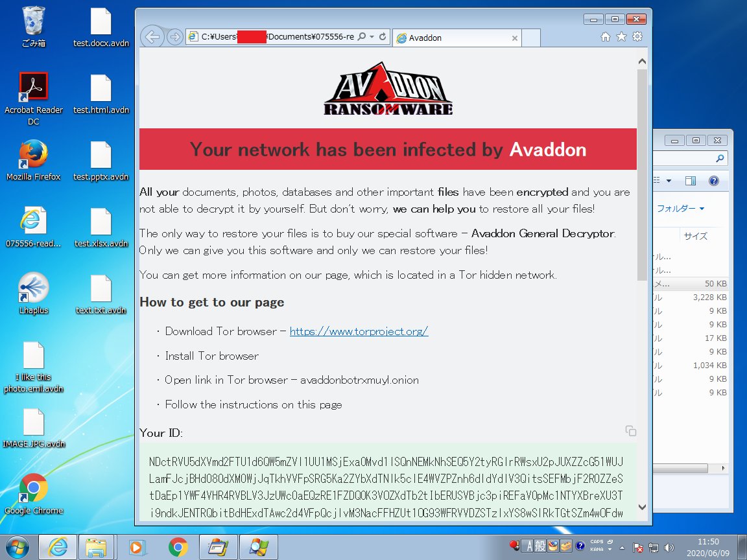Select the test.pptx.avdn file icon
This screenshot has width=747, height=560.
tap(101, 161)
